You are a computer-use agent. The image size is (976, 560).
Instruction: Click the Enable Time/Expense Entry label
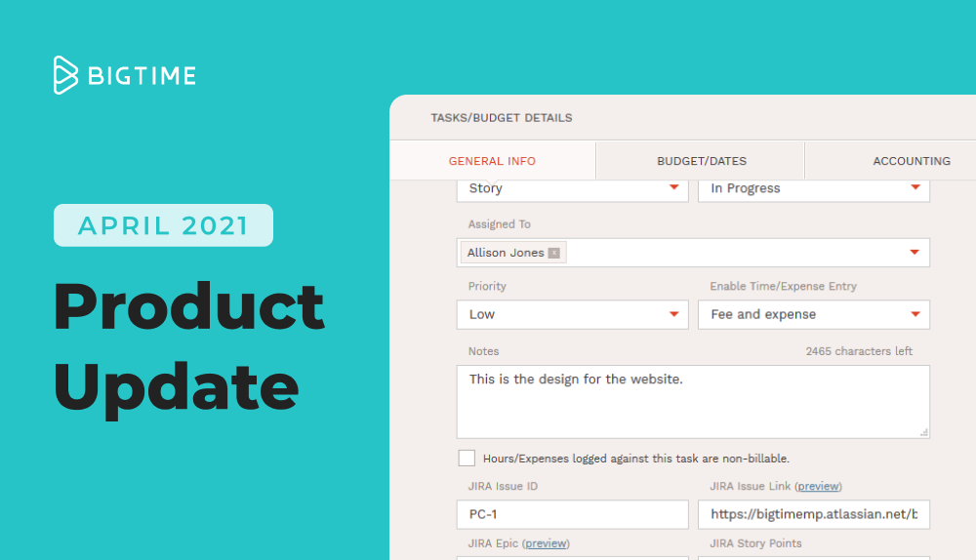[x=783, y=286]
